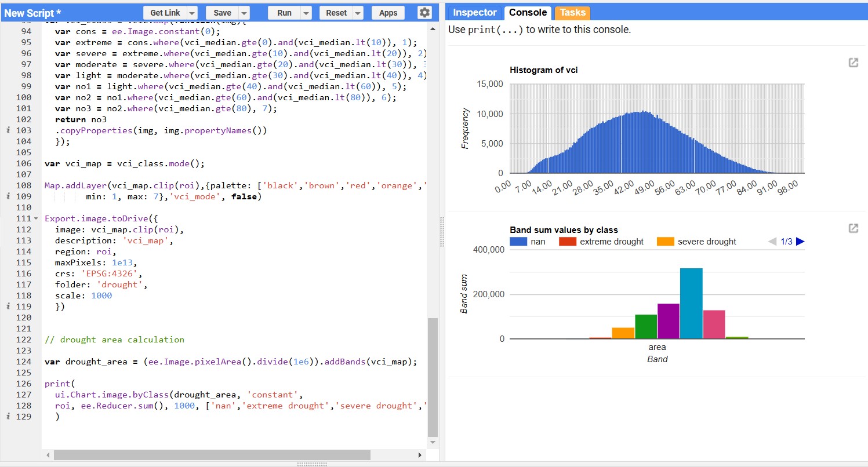The height and width of the screenshot is (467, 868).
Task: Click the purple bar in area chart
Action: pos(669,321)
